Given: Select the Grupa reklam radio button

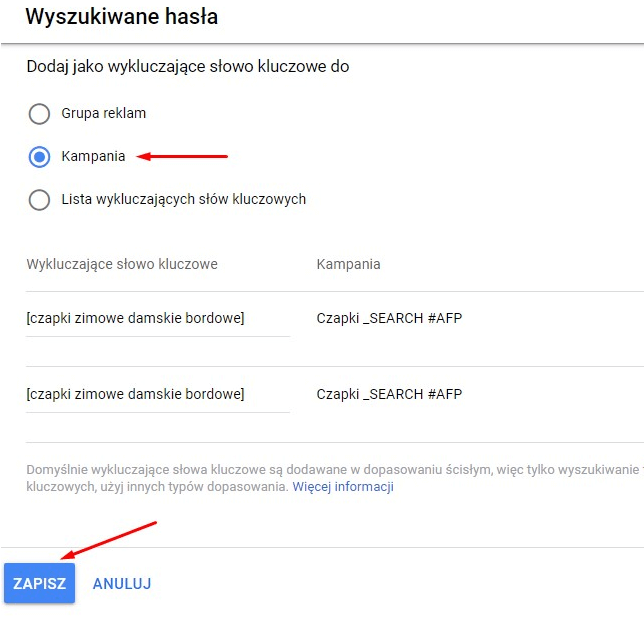Looking at the screenshot, I should (39, 113).
